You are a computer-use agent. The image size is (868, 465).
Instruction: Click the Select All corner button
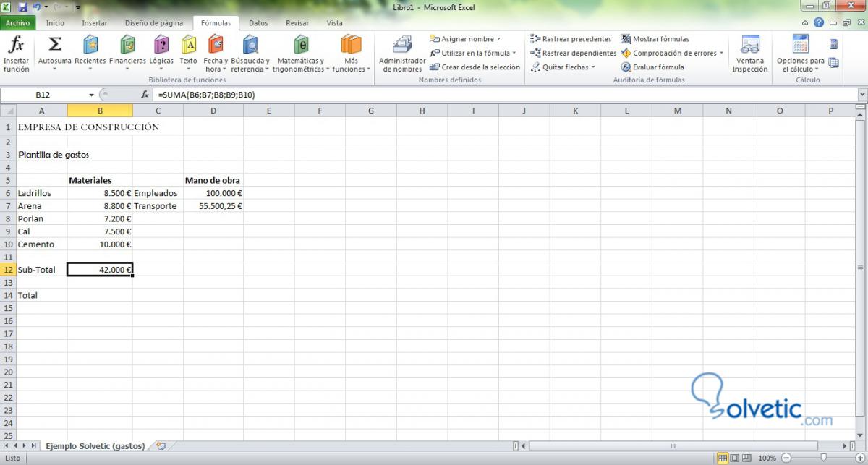pos(8,111)
